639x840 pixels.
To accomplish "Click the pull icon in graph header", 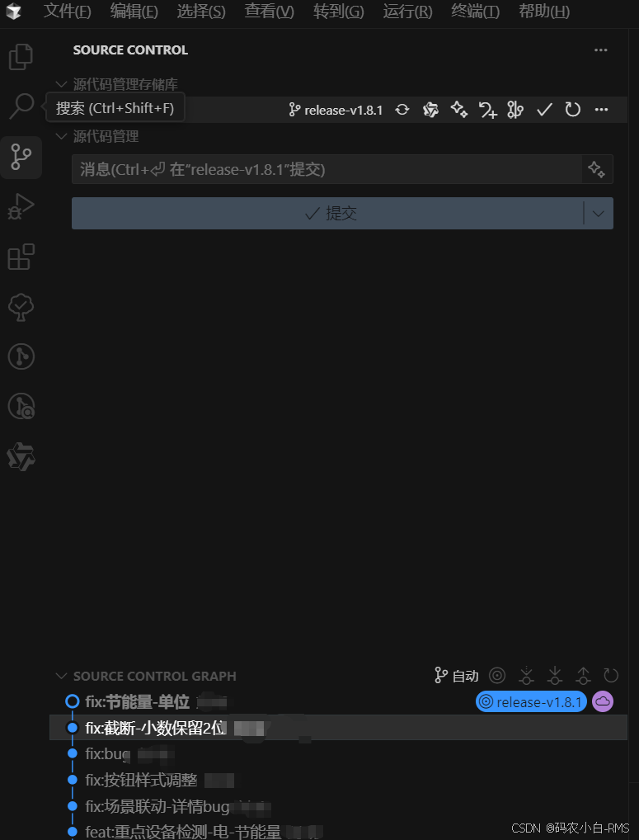I will (555, 676).
